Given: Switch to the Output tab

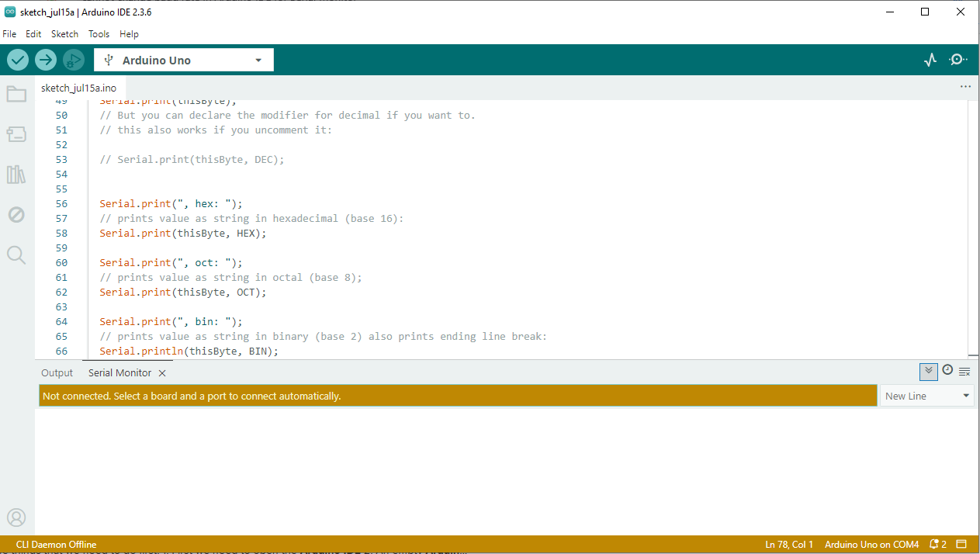Looking at the screenshot, I should [x=57, y=372].
